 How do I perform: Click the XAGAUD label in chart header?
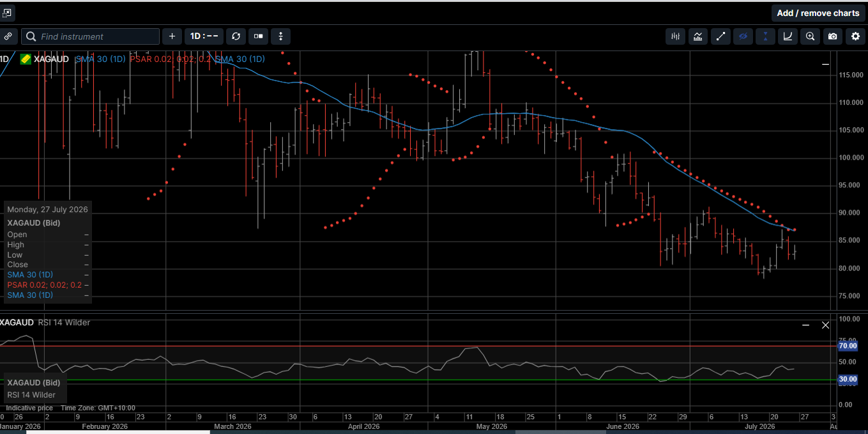51,59
